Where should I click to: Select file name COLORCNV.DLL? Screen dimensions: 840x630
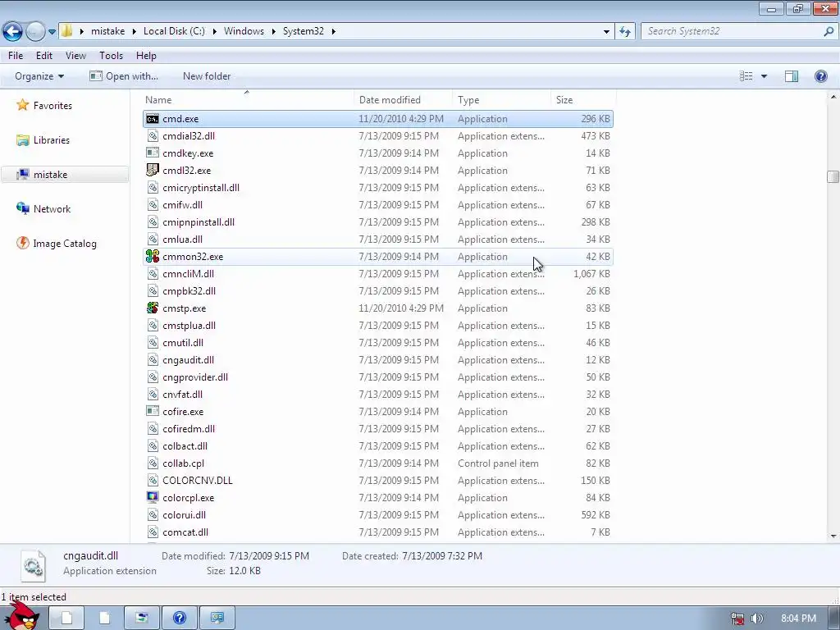coord(197,481)
